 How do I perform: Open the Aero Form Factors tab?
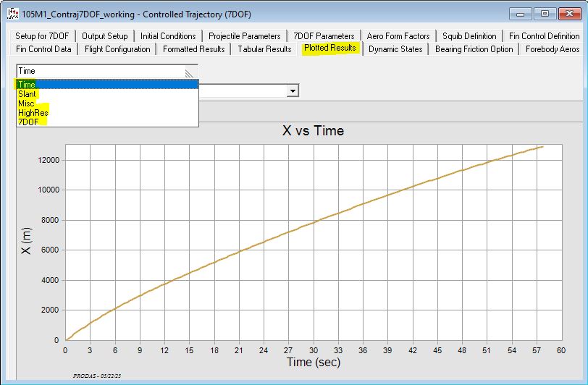398,35
